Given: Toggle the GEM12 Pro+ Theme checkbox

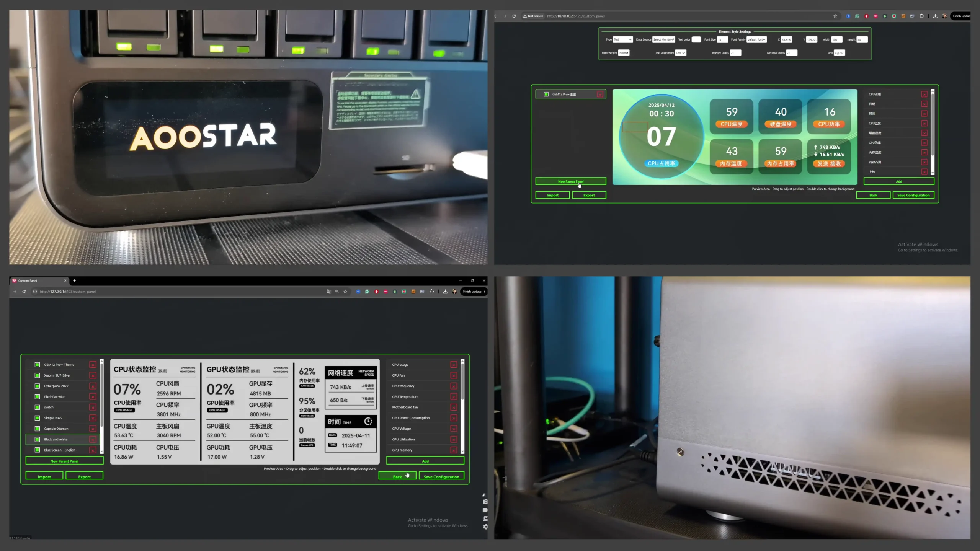Looking at the screenshot, I should click(37, 365).
